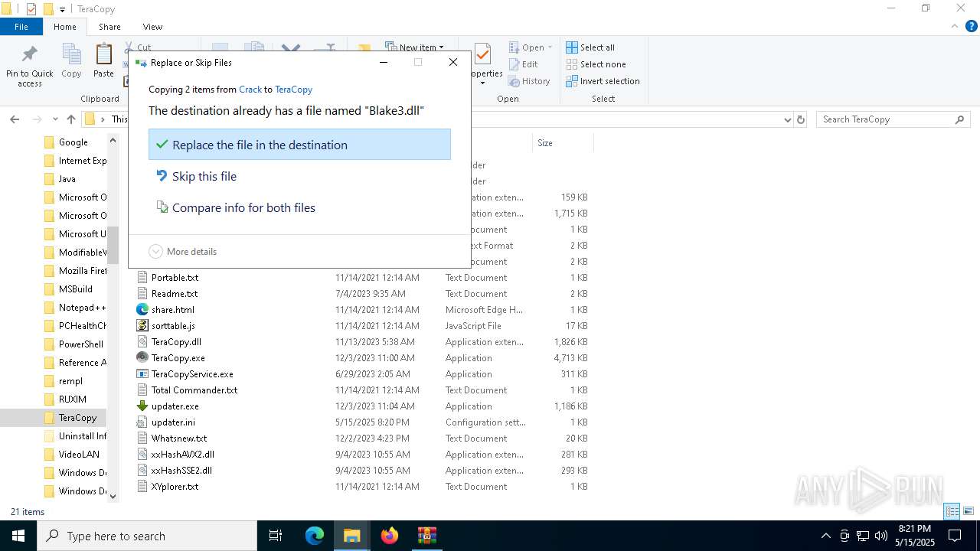Click the Crack source link

(x=250, y=90)
